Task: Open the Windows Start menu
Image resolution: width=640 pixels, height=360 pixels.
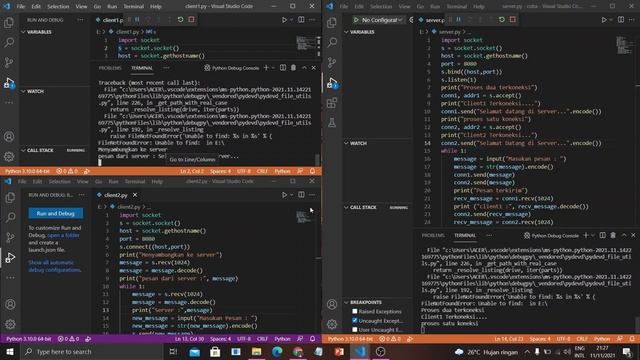Action: click(10, 351)
